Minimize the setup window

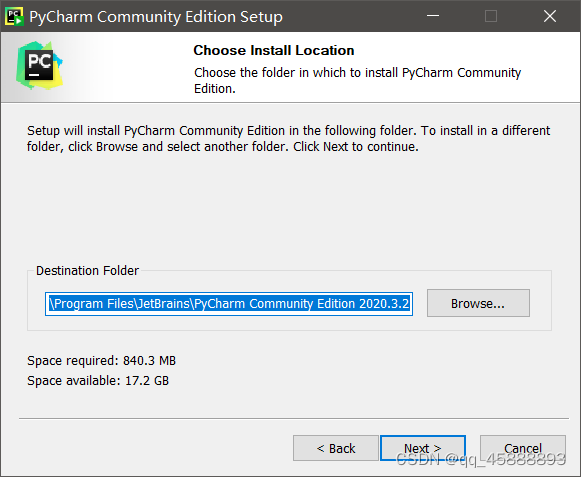coord(433,16)
